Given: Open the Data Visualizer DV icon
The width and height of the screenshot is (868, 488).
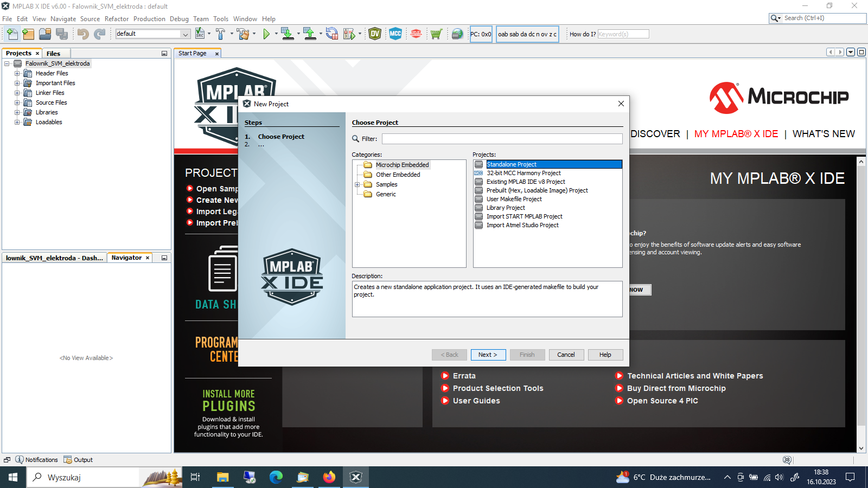Looking at the screenshot, I should coord(375,34).
